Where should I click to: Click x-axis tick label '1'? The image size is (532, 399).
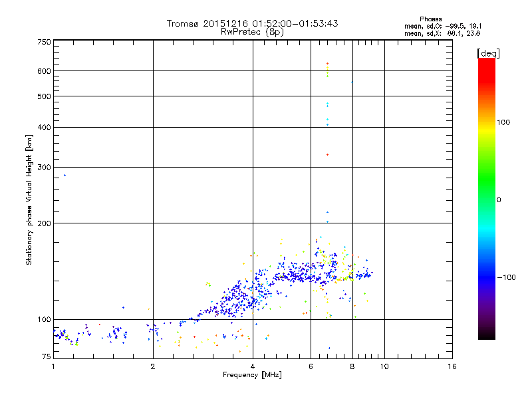(53, 366)
